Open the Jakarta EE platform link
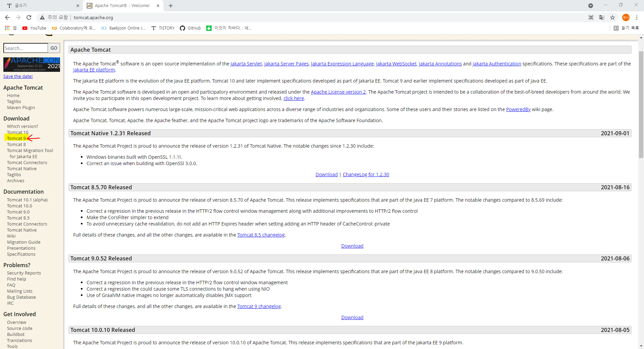The width and height of the screenshot is (644, 349). (94, 70)
